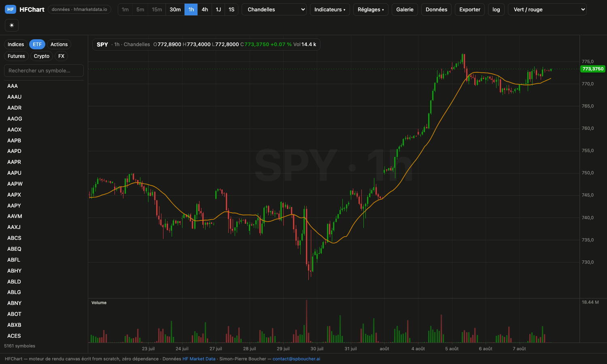
Task: Open the Vert / rouge color scheme dropdown
Action: click(x=547, y=9)
